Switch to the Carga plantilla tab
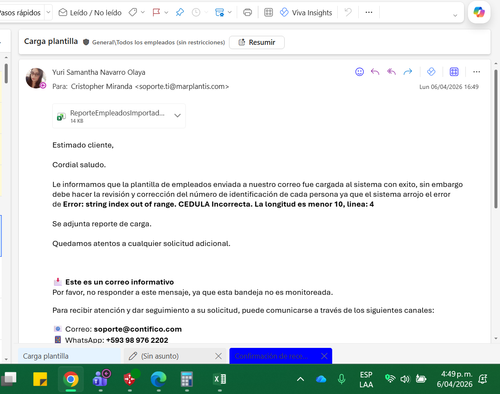The image size is (500, 394). 69,356
